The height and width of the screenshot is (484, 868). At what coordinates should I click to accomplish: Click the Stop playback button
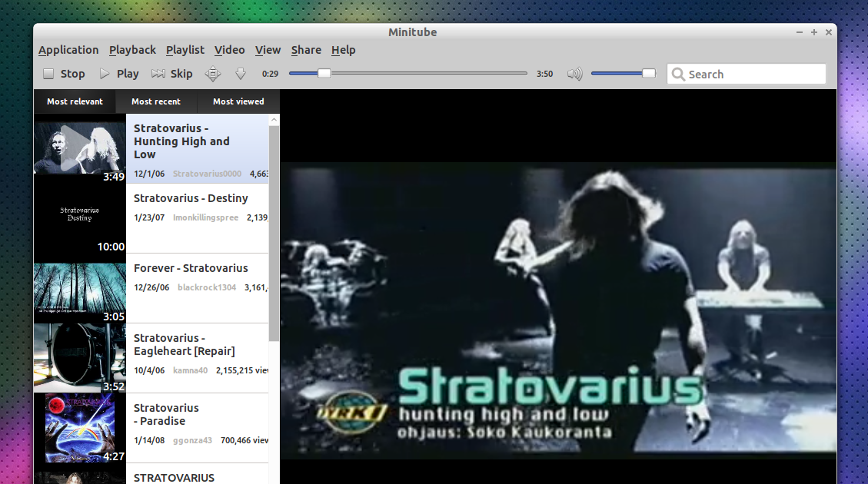[x=65, y=74]
